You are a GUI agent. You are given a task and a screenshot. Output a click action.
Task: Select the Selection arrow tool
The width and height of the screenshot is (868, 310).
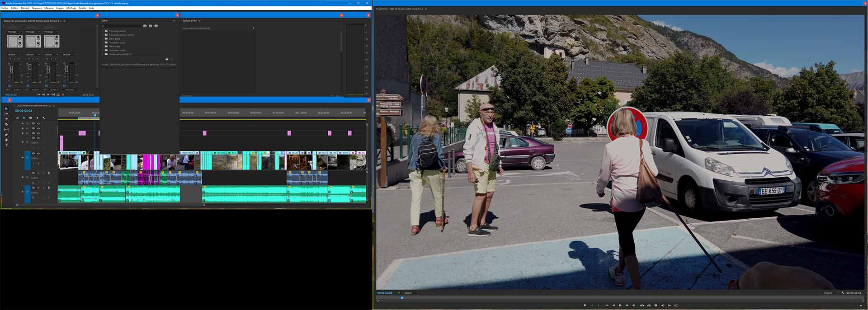[6, 109]
